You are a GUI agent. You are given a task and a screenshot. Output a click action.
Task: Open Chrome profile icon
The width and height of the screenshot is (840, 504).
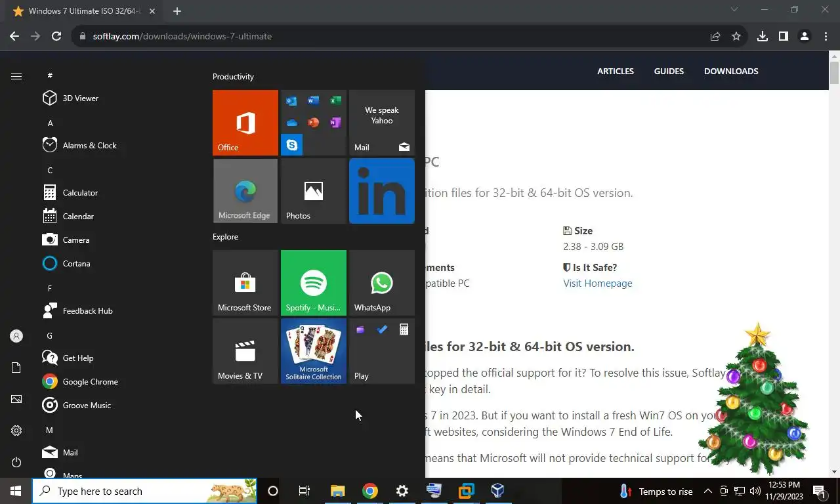805,36
